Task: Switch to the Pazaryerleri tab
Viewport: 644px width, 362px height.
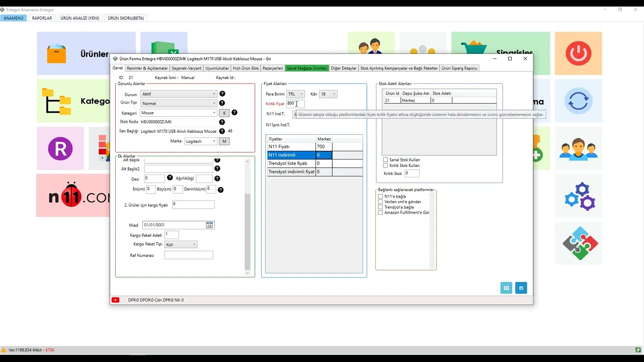Action: pos(273,68)
